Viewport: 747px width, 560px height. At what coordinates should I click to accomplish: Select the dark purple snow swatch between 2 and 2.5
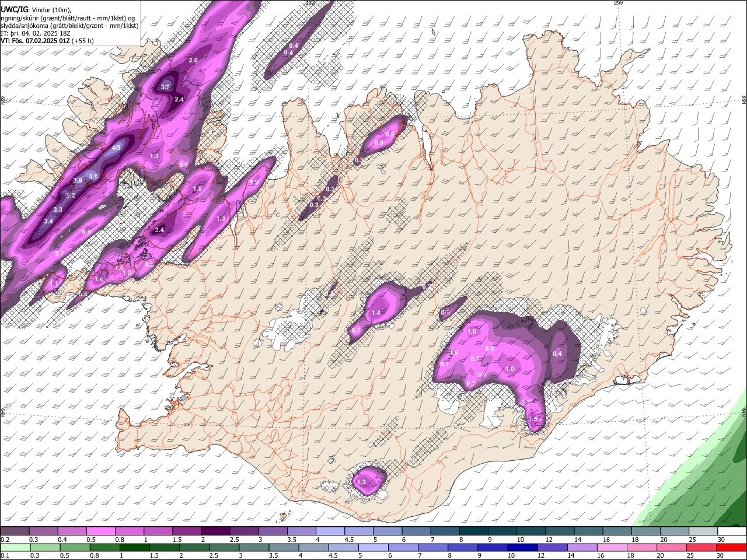point(215,531)
